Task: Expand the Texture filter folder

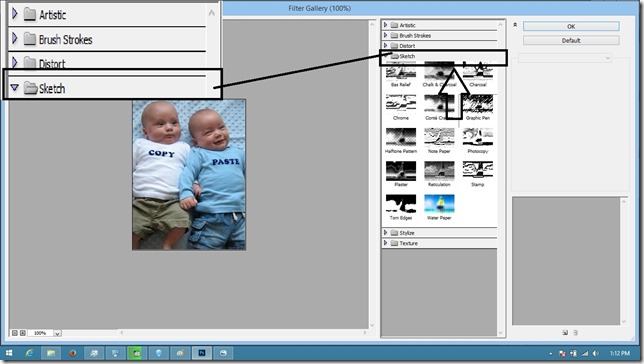Action: coord(385,243)
